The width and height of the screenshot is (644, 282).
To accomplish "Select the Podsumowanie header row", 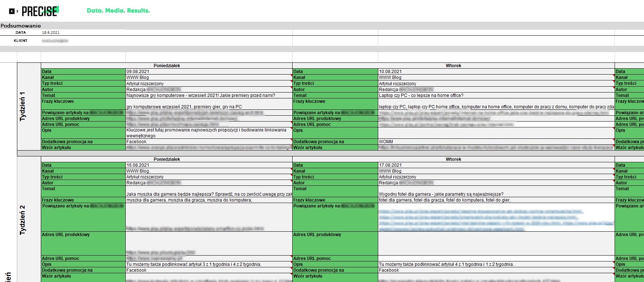I will (21, 26).
